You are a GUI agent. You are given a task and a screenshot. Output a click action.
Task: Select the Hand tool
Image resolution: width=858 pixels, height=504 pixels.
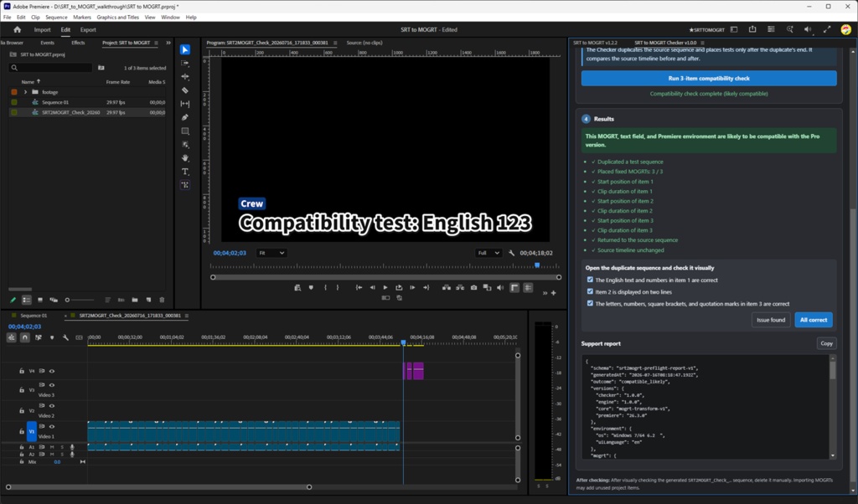click(185, 158)
